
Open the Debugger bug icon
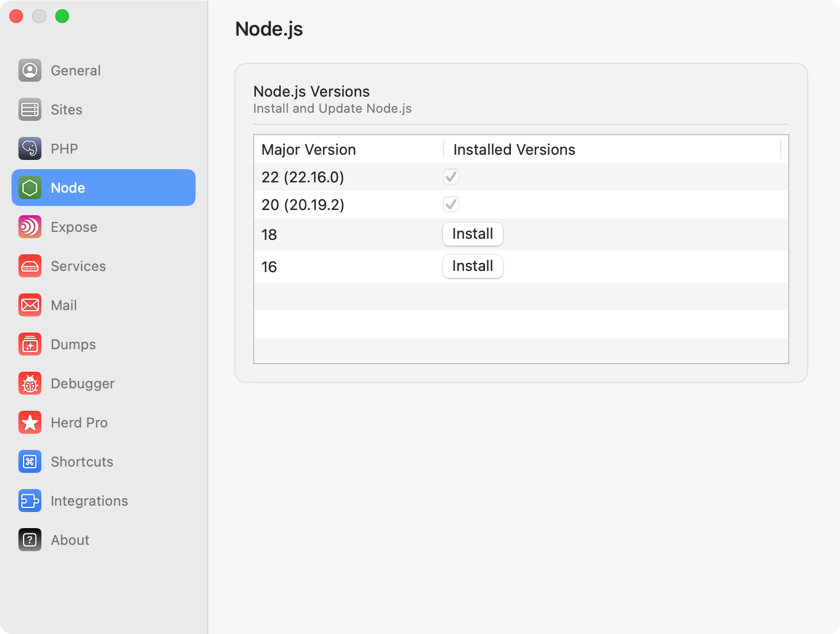point(30,383)
